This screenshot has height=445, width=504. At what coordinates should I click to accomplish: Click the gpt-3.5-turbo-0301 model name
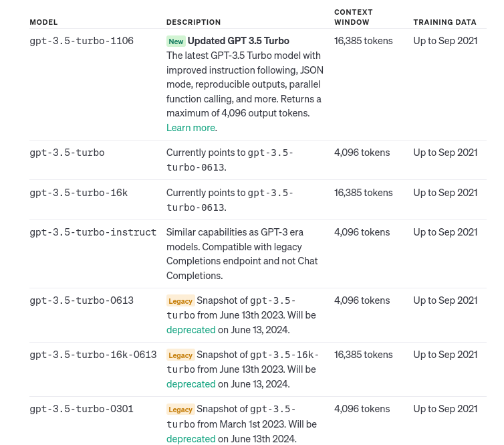(82, 409)
